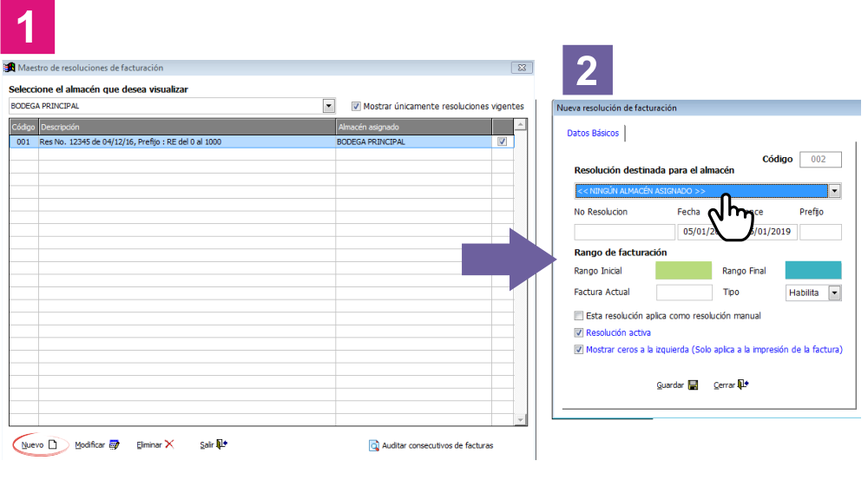Toggle Mostrar ceros a la izquierda checkbox

click(x=578, y=350)
